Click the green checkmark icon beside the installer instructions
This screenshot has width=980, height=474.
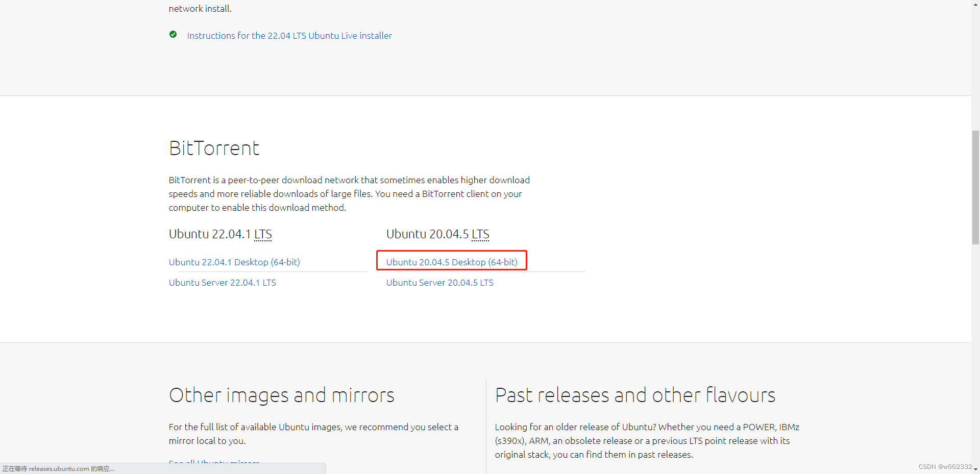173,35
